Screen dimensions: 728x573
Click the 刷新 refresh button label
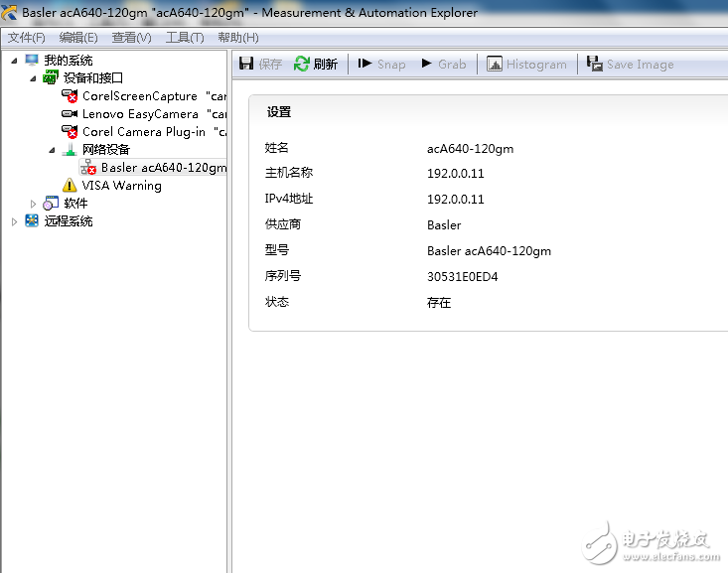click(325, 65)
